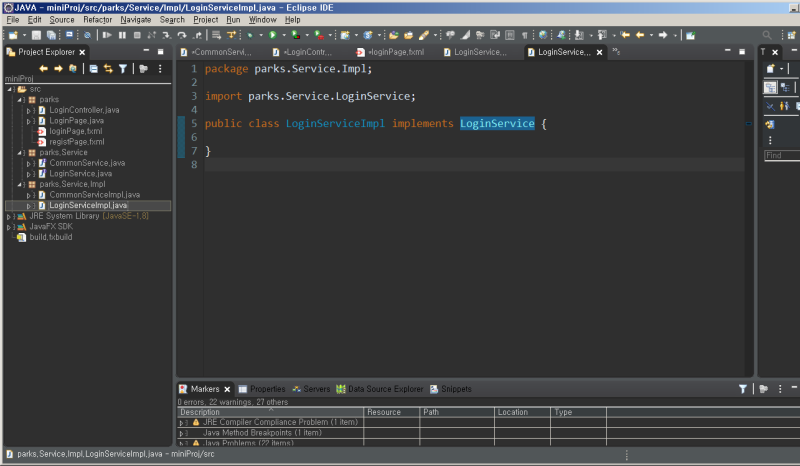
Task: Click the Open Type icon in toolbar
Action: coord(393,35)
